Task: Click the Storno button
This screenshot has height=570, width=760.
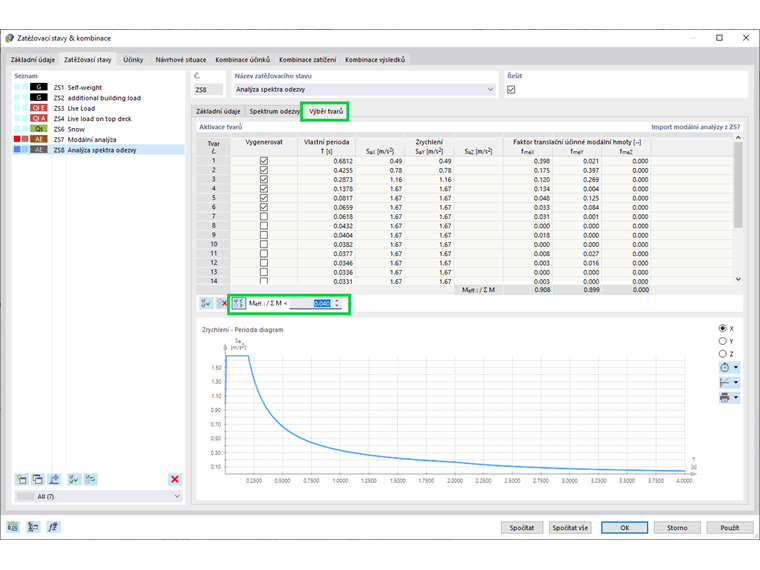Action: (677, 527)
